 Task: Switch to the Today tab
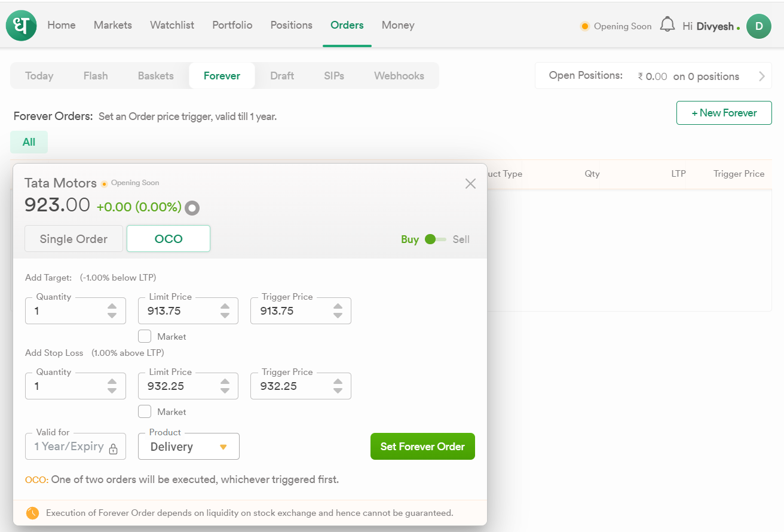[39, 76]
